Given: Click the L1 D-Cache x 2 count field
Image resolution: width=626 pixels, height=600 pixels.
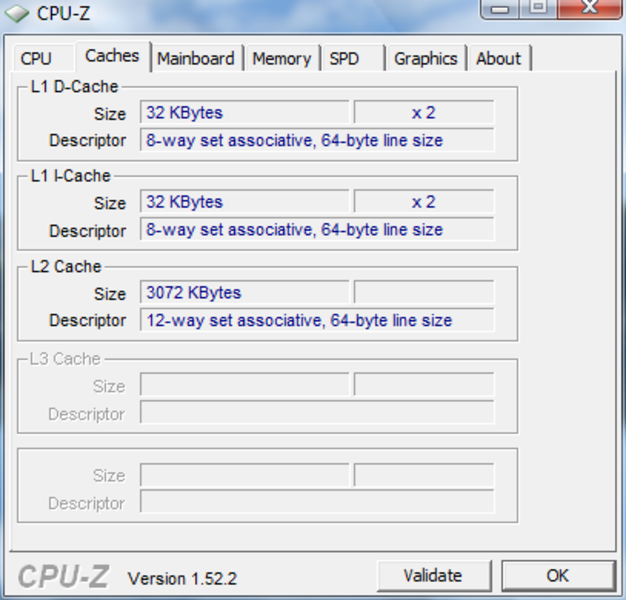Looking at the screenshot, I should tap(424, 113).
